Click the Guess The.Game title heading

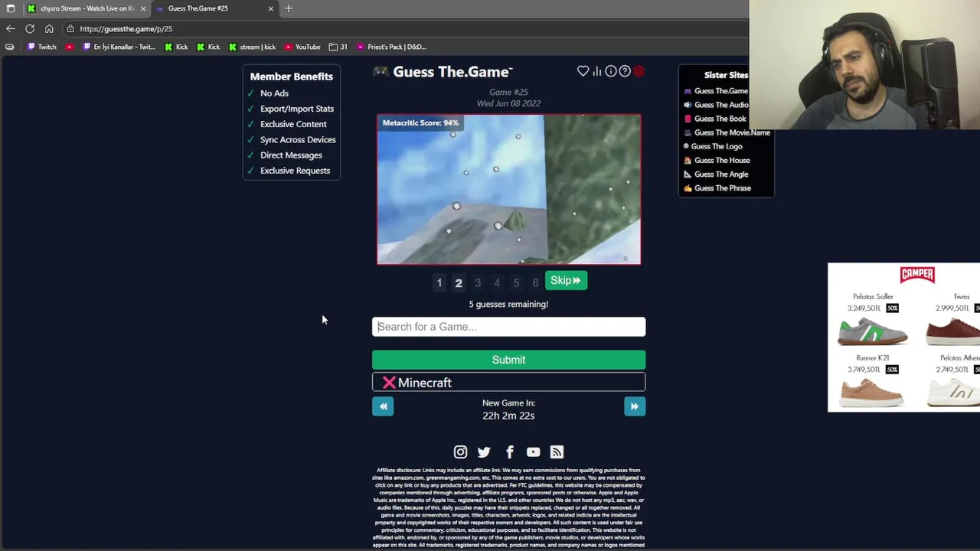click(x=452, y=72)
